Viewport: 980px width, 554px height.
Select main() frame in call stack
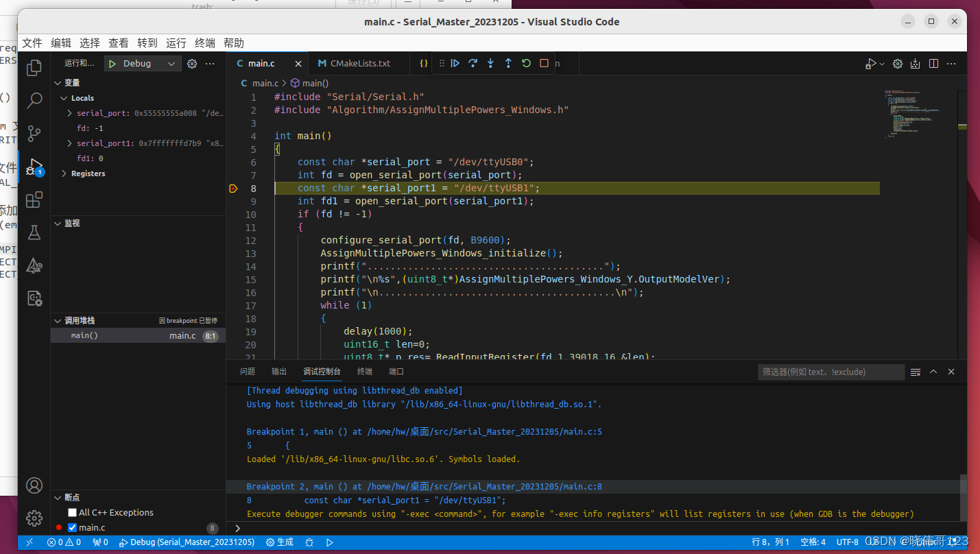pyautogui.click(x=139, y=335)
